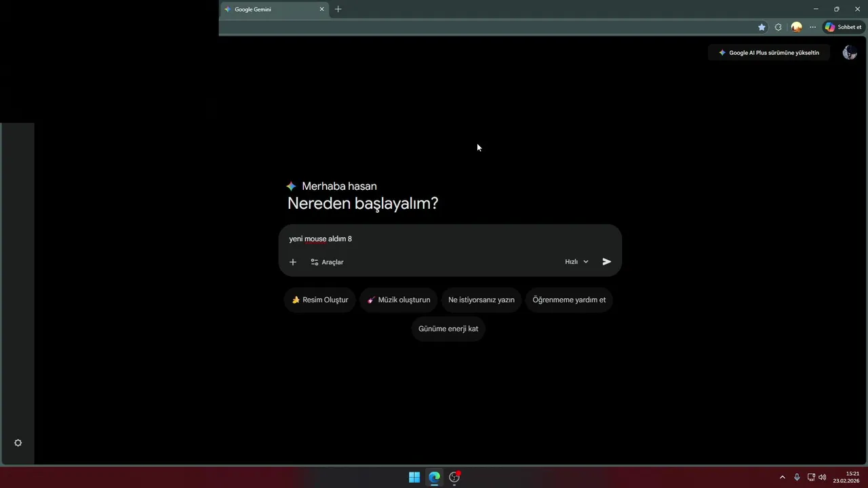Restore down the browser window

tap(836, 9)
